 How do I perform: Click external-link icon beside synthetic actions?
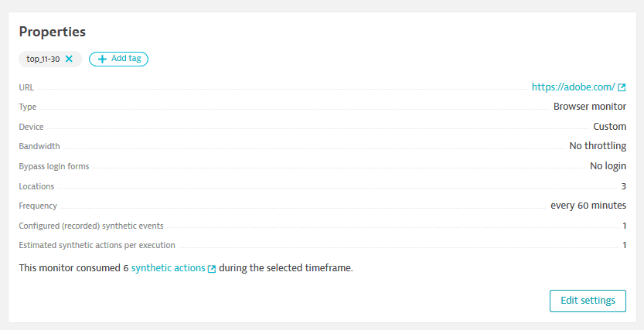point(212,269)
